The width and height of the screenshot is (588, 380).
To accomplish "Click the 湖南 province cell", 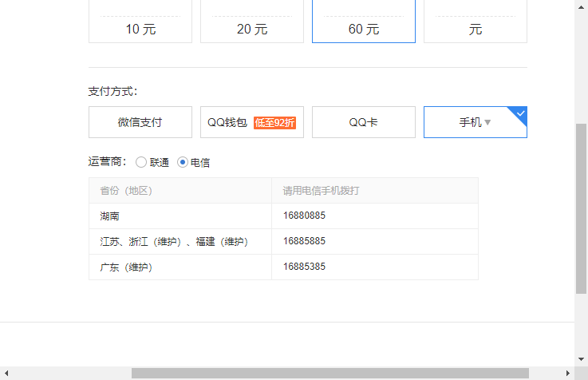I will tap(180, 216).
